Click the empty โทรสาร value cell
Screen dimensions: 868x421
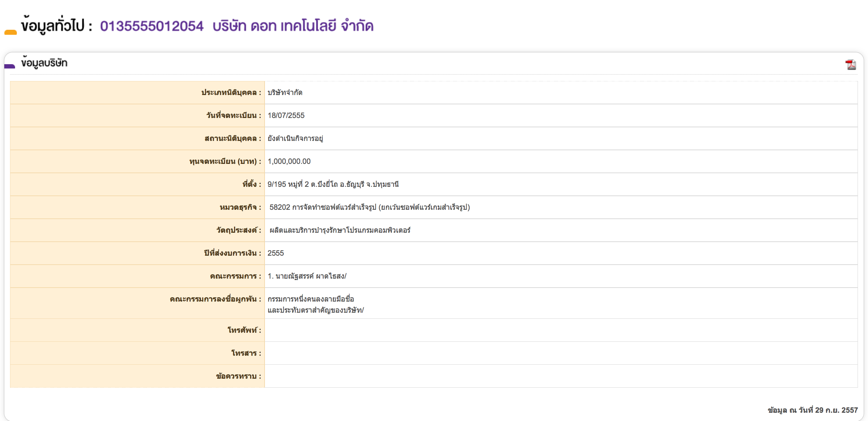point(561,353)
